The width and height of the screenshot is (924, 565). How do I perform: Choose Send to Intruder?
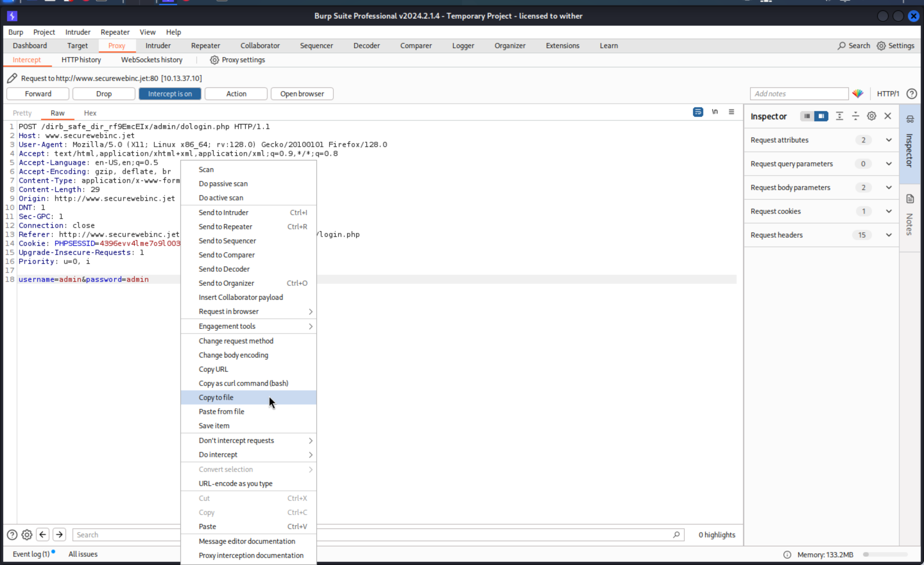click(249, 212)
